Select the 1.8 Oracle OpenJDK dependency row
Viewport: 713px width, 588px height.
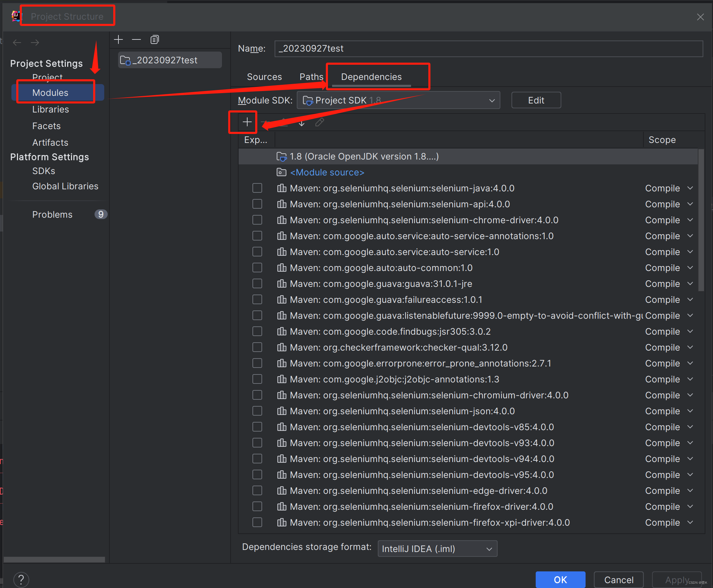pyautogui.click(x=468, y=156)
